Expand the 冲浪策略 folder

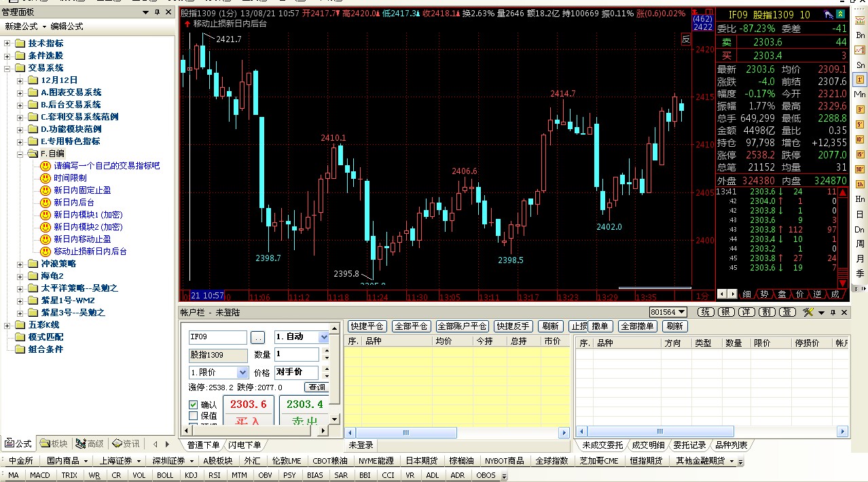click(x=20, y=264)
